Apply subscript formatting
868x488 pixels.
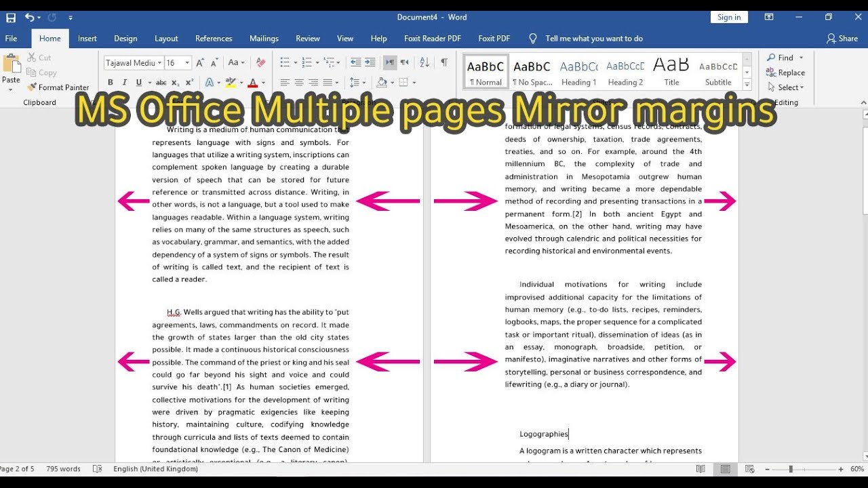click(175, 83)
